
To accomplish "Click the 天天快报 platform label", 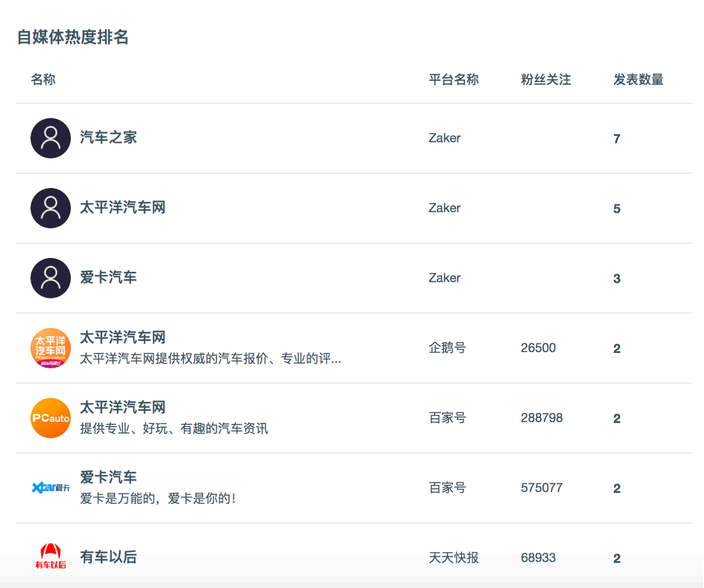I will click(453, 558).
